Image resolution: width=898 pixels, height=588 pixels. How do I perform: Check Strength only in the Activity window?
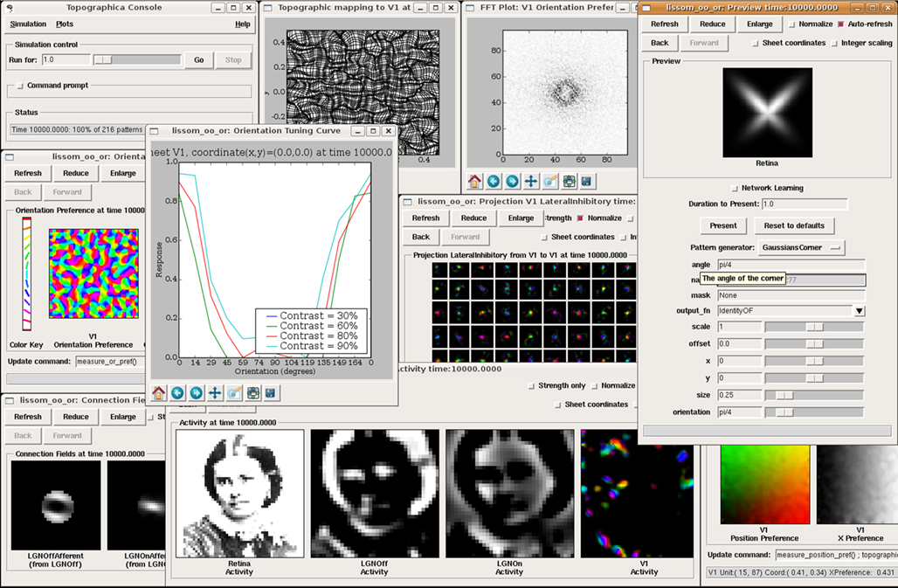pos(531,386)
